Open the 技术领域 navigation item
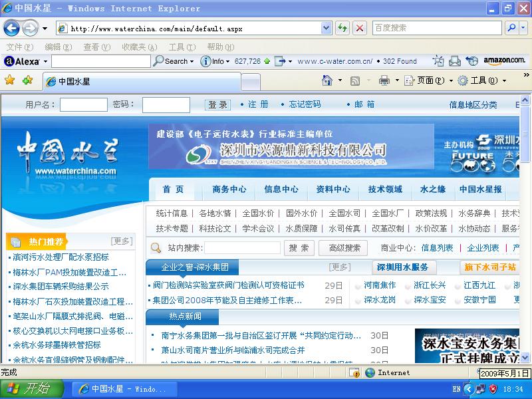The image size is (532, 399). pos(385,190)
